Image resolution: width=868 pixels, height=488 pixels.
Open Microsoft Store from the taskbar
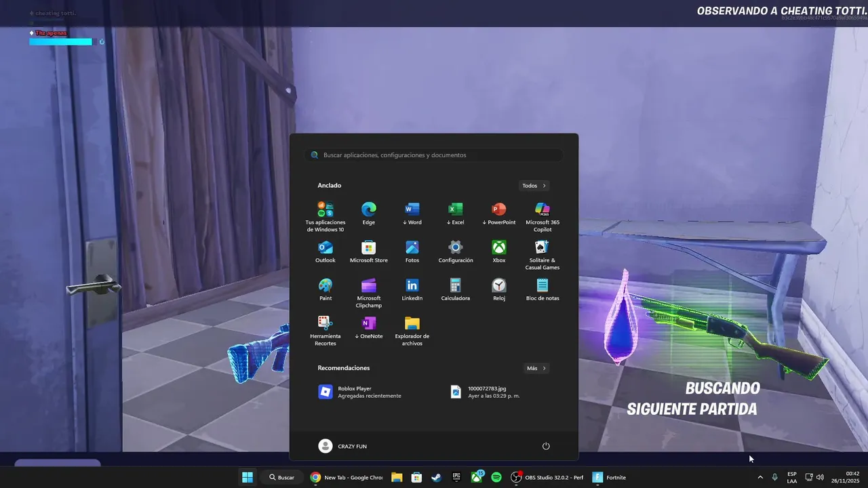tap(416, 477)
